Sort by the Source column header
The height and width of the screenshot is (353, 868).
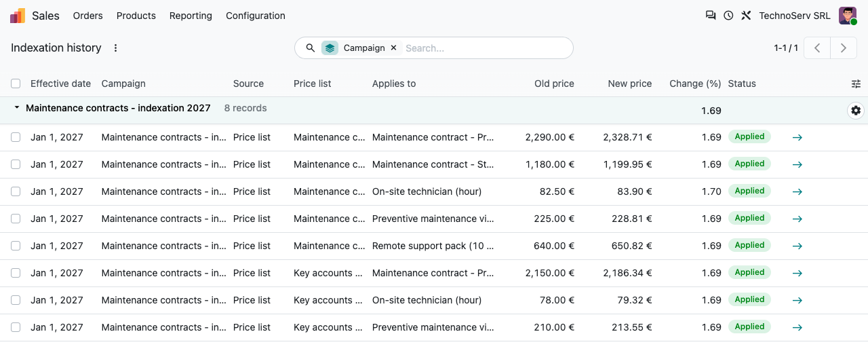click(248, 83)
